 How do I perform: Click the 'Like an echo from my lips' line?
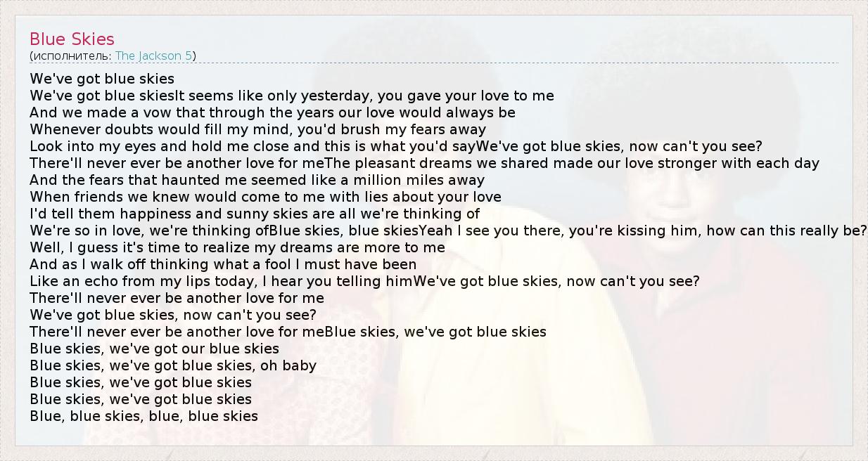click(221, 281)
